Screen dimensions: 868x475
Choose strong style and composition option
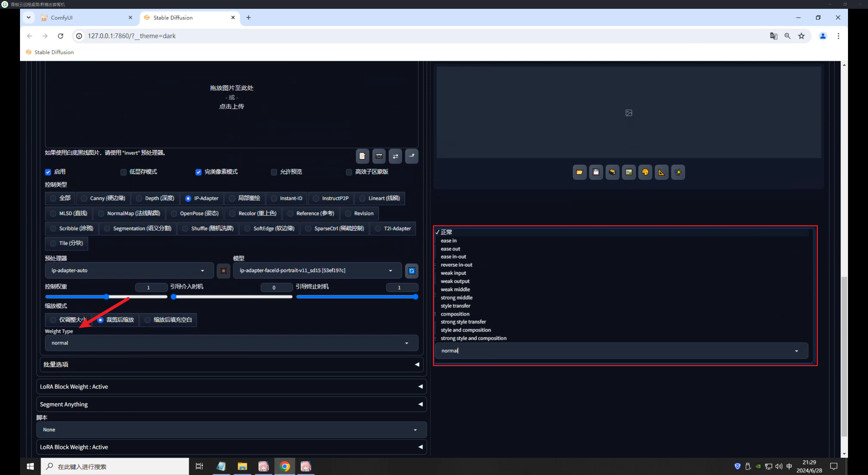pyautogui.click(x=473, y=338)
